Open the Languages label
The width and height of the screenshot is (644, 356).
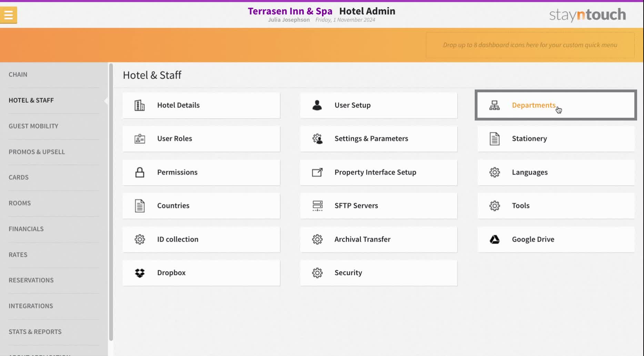[530, 172]
